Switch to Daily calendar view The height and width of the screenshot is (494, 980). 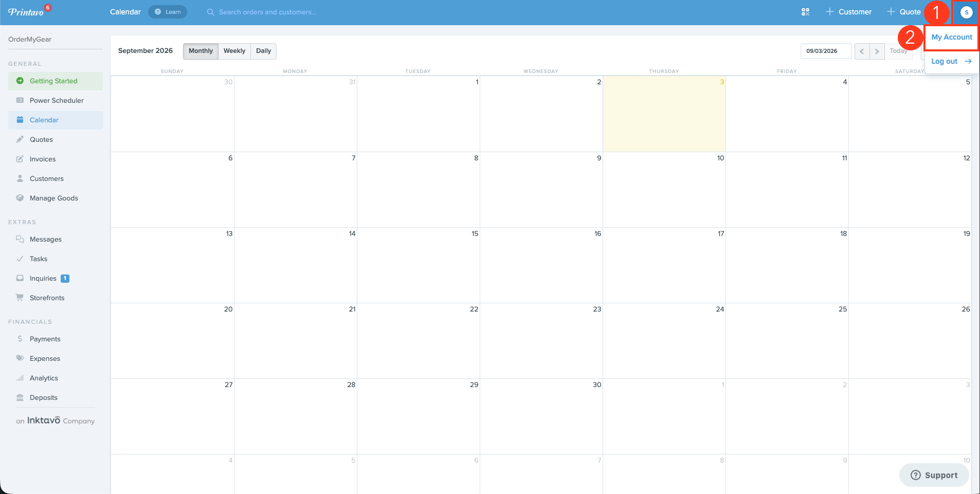[263, 51]
